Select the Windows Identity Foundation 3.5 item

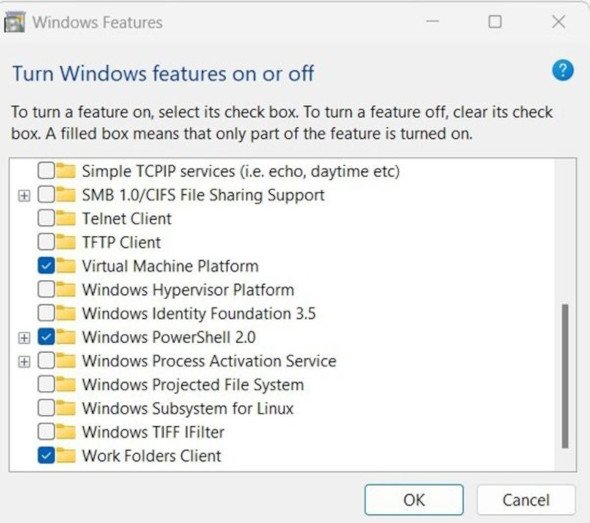point(199,313)
